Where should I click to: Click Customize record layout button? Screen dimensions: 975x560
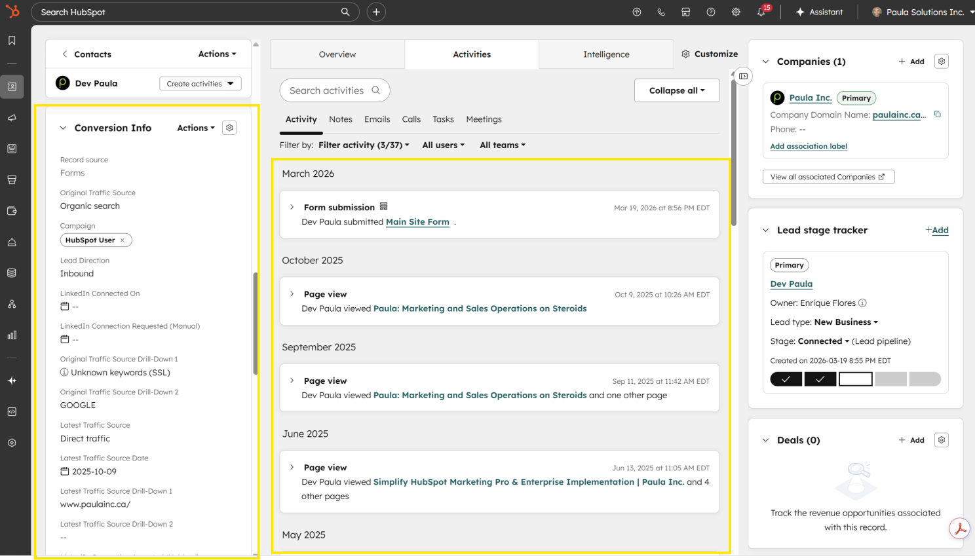click(710, 54)
